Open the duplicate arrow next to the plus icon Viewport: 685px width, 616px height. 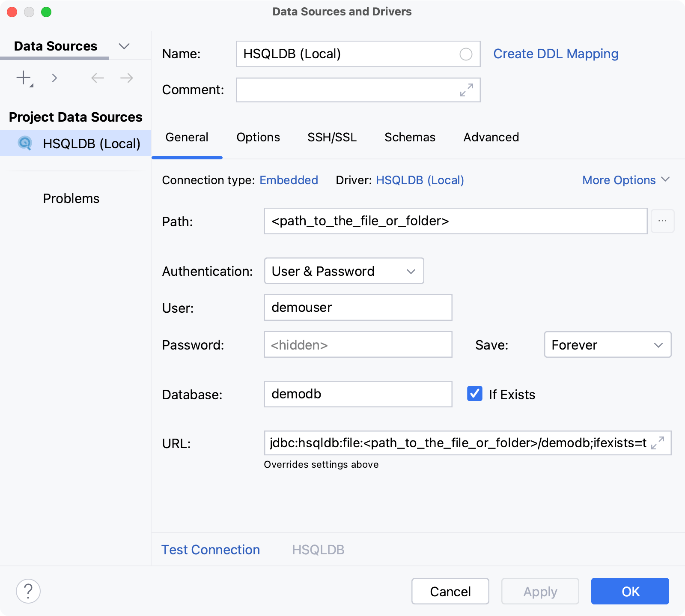tap(54, 78)
